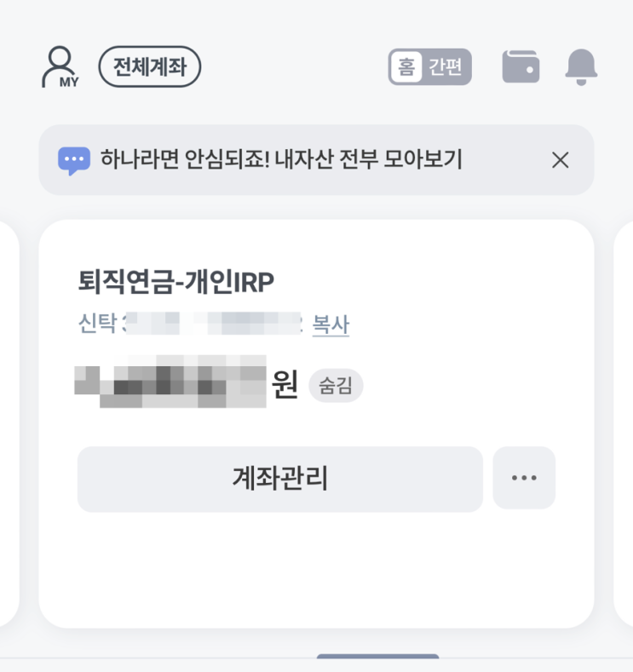633x672 pixels.
Task: Open the 내자산 전부 모아보기 banner message
Action: [x=281, y=160]
